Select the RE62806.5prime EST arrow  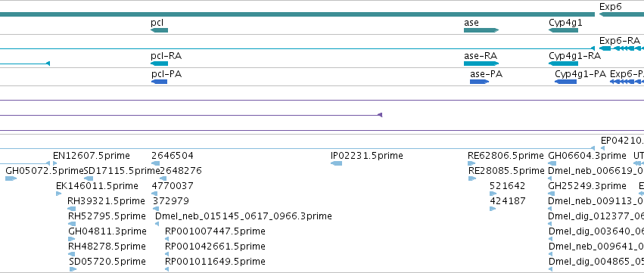click(x=471, y=163)
